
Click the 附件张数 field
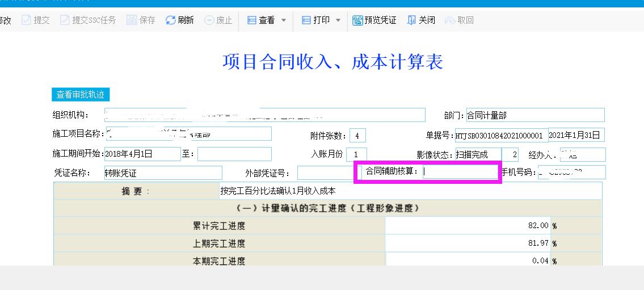pos(357,136)
